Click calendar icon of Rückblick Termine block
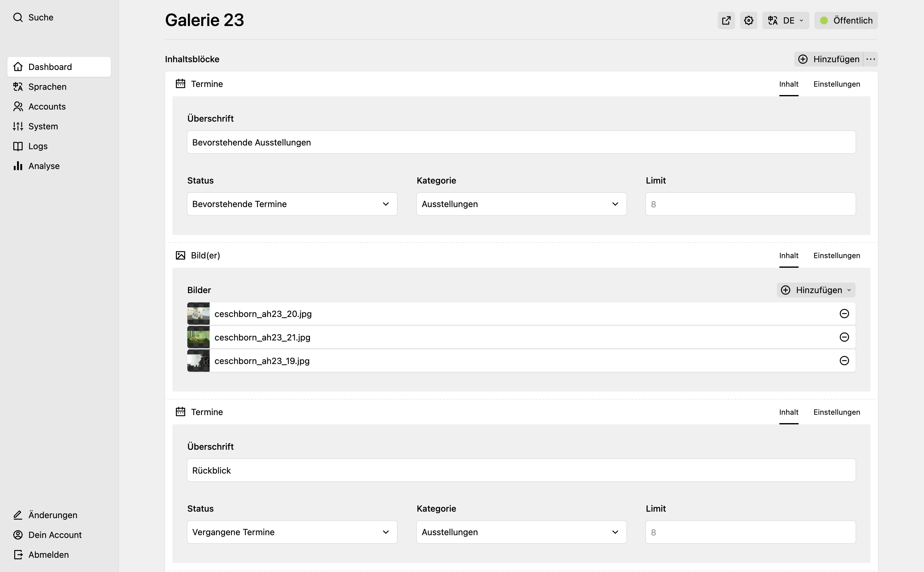Image resolution: width=924 pixels, height=572 pixels. [181, 412]
